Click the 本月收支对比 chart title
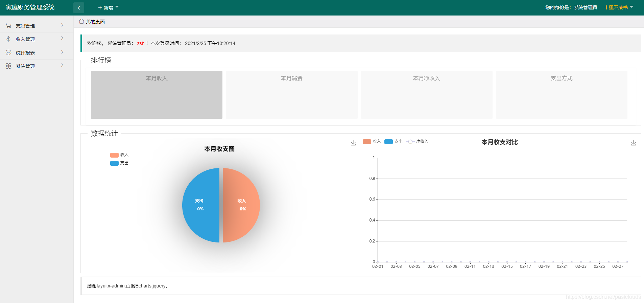 [x=500, y=142]
